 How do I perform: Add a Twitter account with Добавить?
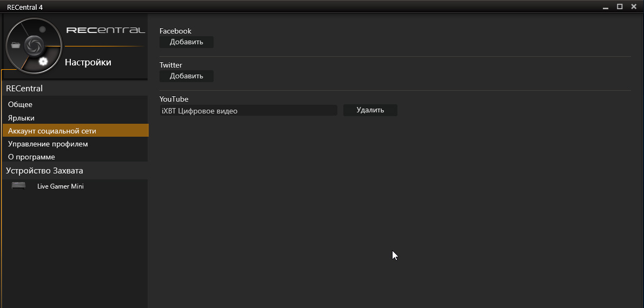[187, 76]
